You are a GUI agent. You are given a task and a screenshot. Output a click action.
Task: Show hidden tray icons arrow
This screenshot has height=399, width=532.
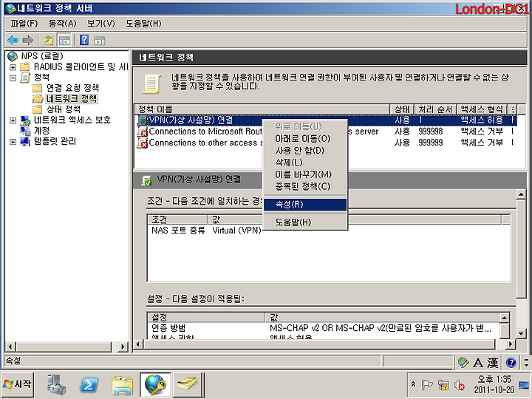point(413,384)
